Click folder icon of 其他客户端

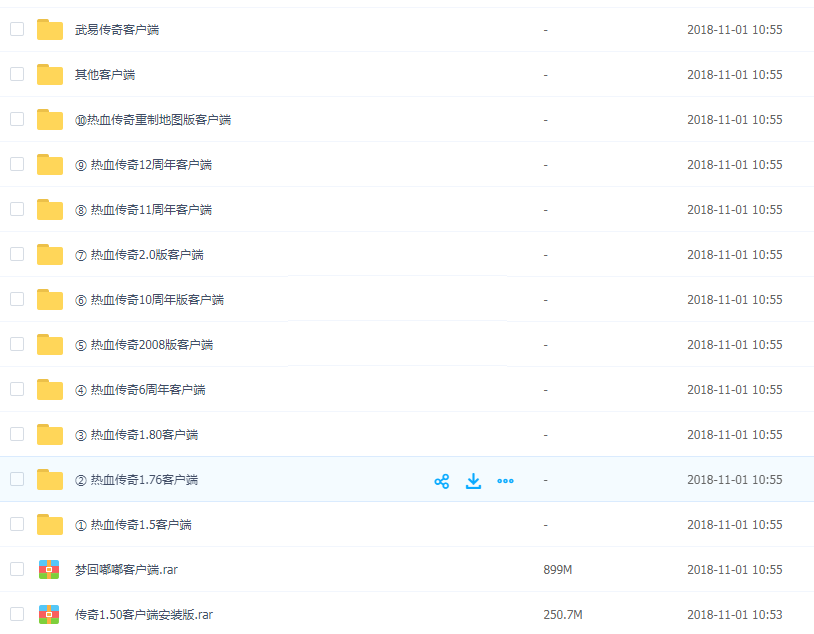[x=50, y=75]
